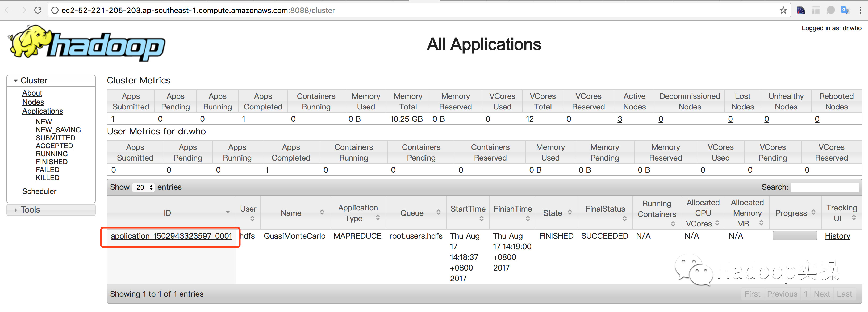Select the SUCCEEDED final status cell
The height and width of the screenshot is (312, 868).
pos(604,236)
